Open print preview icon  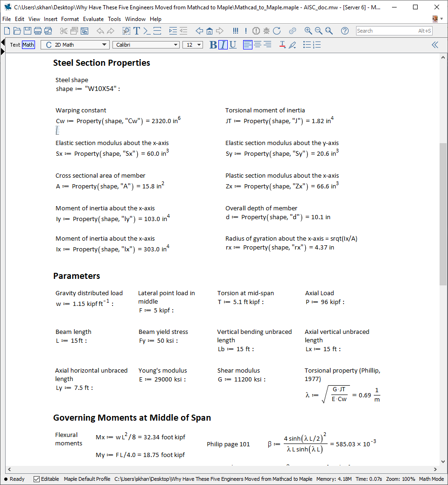click(48, 31)
